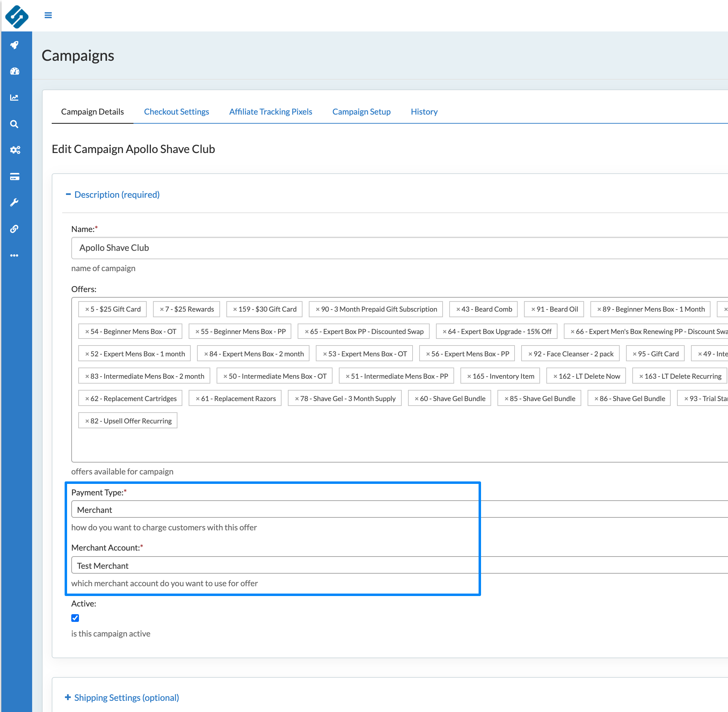Toggle the hamburger menu button
The height and width of the screenshot is (712, 728).
point(48,15)
